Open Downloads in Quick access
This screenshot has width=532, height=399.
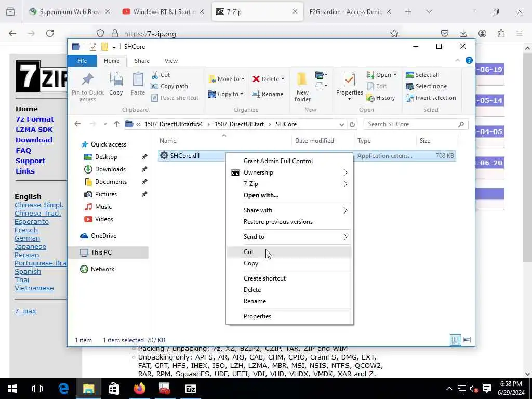(x=110, y=169)
